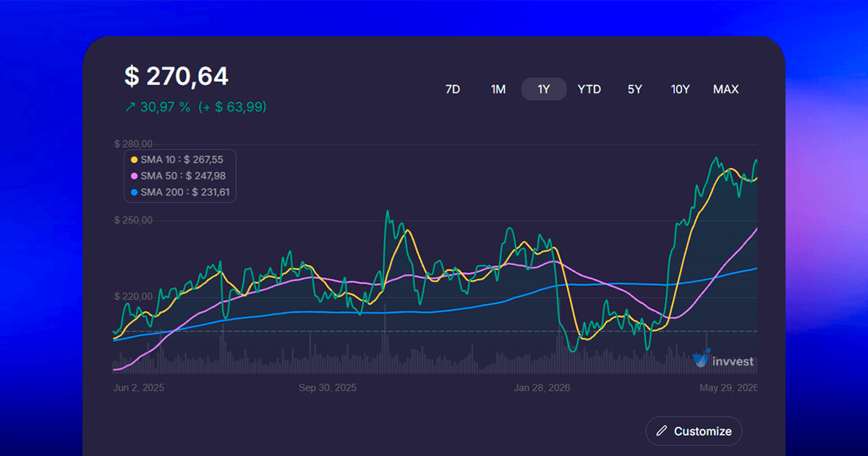
Task: Click the blue SMA 200 legend dot
Action: click(134, 193)
